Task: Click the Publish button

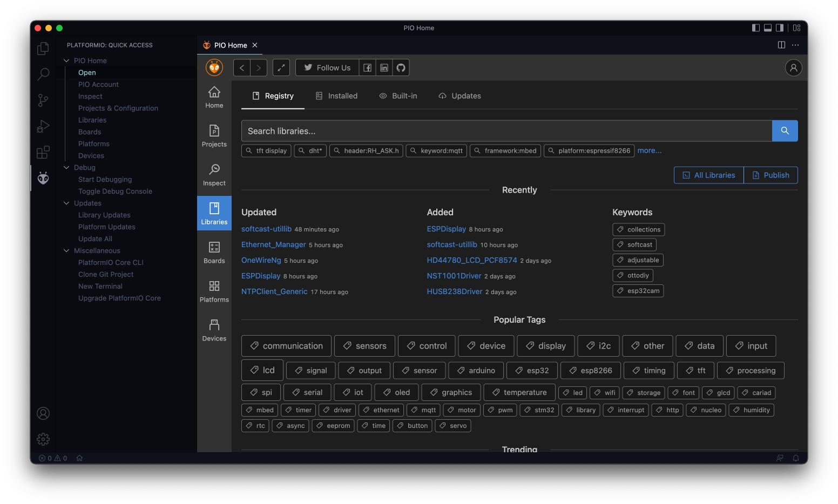Action: click(x=771, y=175)
